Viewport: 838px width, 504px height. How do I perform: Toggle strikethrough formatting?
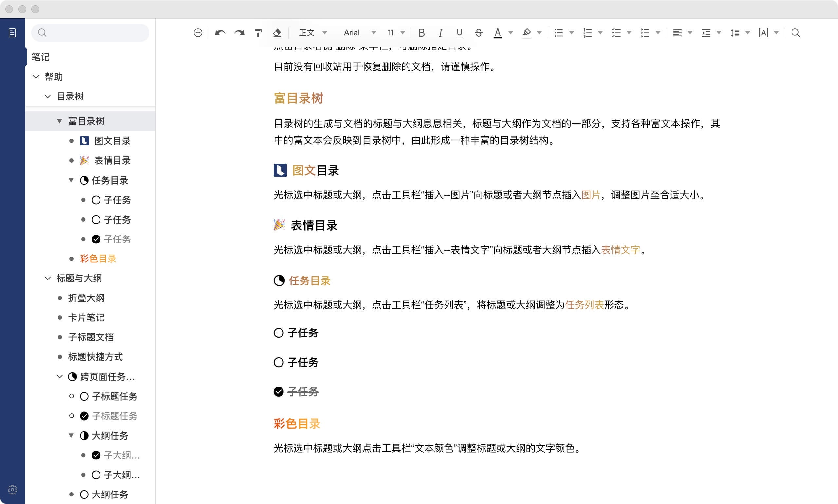pos(479,33)
